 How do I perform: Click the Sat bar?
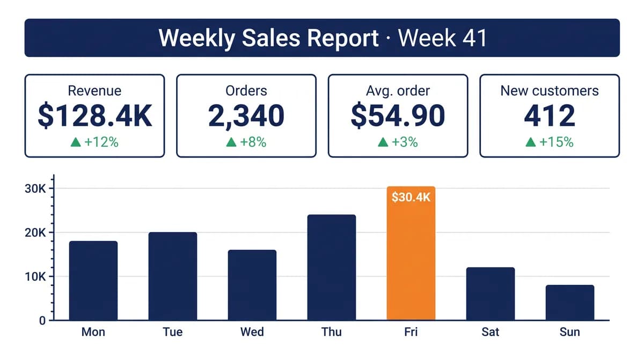click(491, 294)
